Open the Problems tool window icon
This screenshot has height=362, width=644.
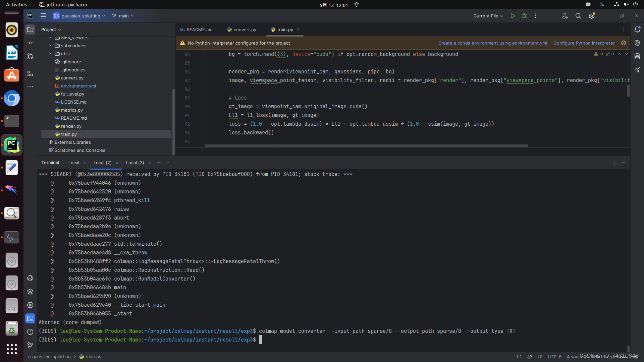coord(30,332)
